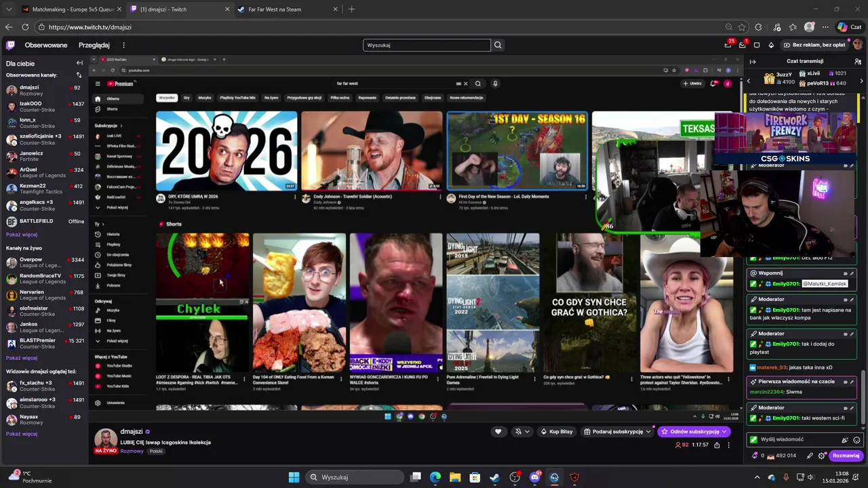Toggle the speaker volume icon in tray
Image resolution: width=868 pixels, height=488 pixels.
coord(810,477)
